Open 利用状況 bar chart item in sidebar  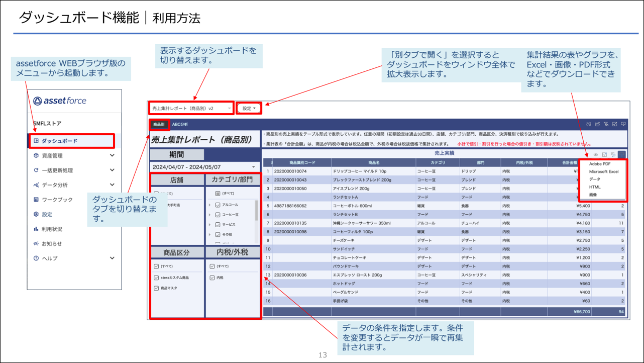point(52,229)
